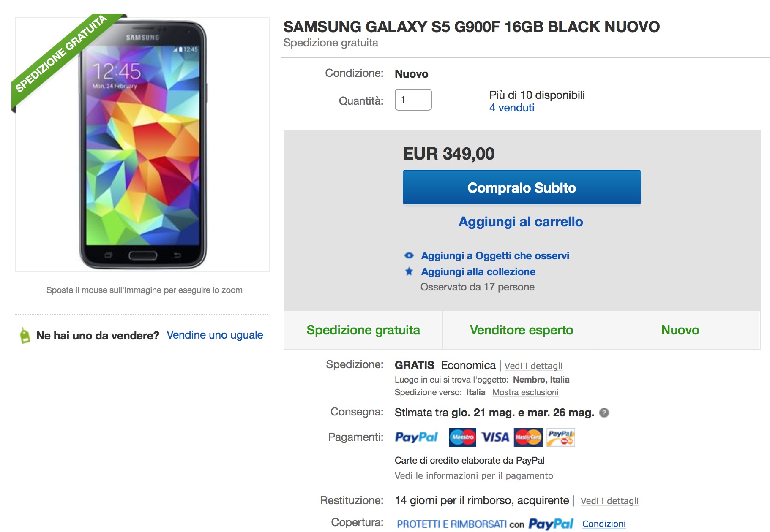Screen dimensions: 770x532
Task: Show shipping exclusions via Mostra esclusioni
Action: (525, 392)
